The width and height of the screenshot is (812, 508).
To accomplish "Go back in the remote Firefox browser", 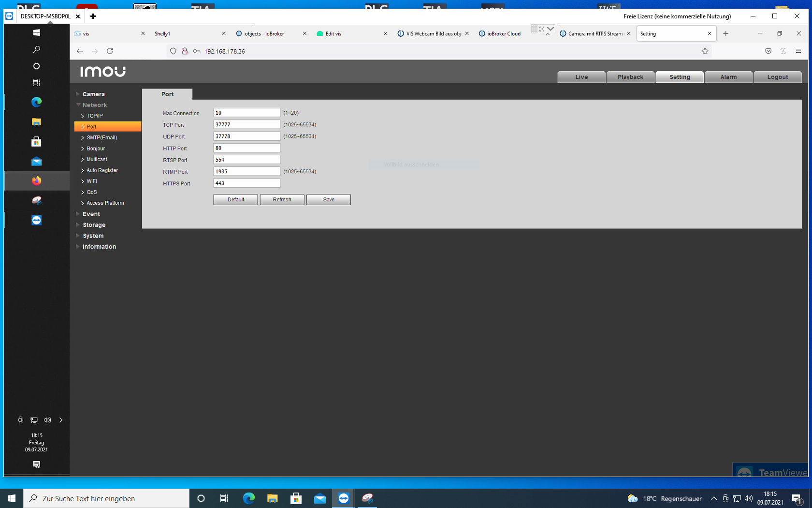I will coord(80,51).
